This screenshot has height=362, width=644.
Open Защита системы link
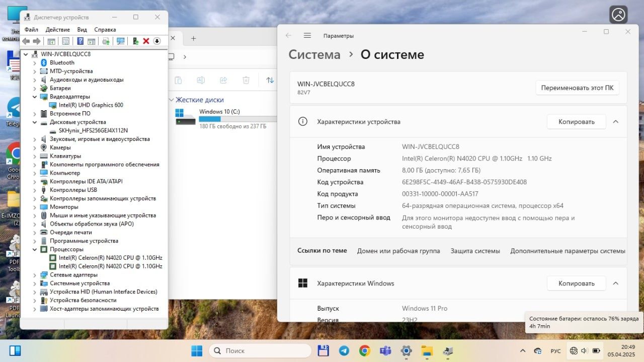point(475,251)
